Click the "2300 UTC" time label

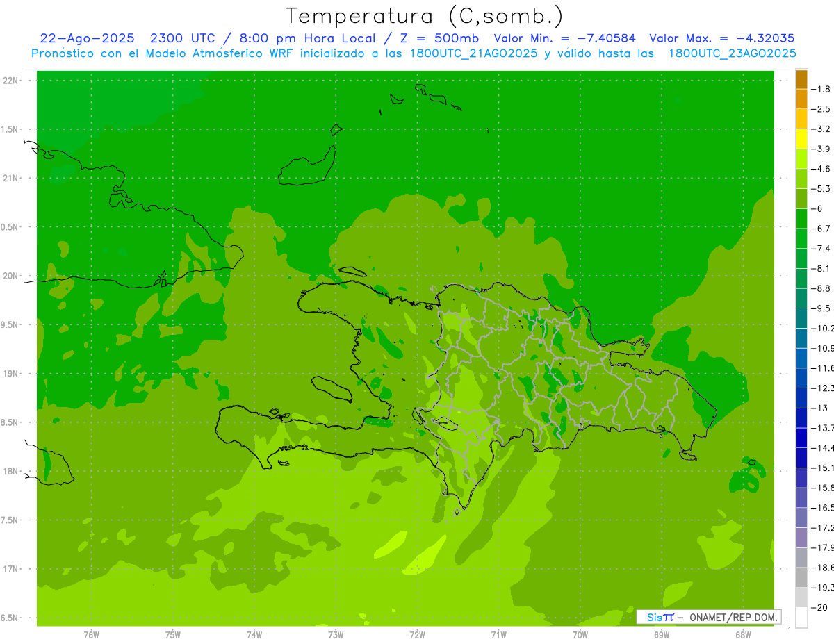[183, 38]
